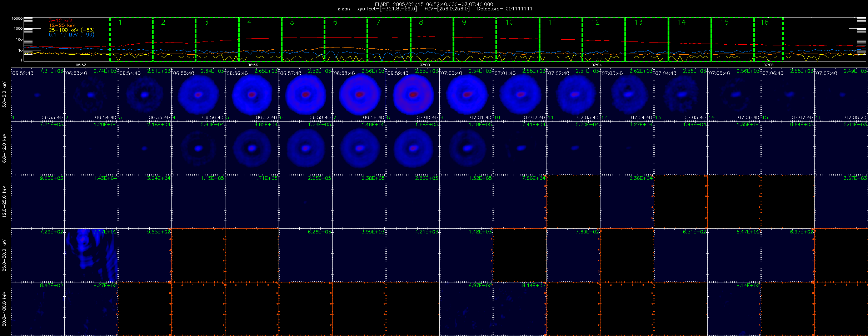Click the 'clean' algorithm label
This screenshot has height=336, width=868.
344,9
